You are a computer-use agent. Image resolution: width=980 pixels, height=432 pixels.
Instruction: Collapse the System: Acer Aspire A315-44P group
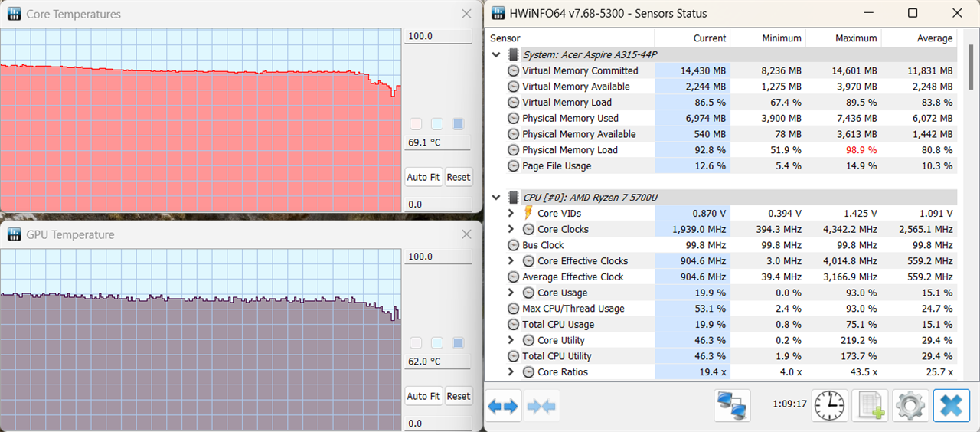point(495,54)
